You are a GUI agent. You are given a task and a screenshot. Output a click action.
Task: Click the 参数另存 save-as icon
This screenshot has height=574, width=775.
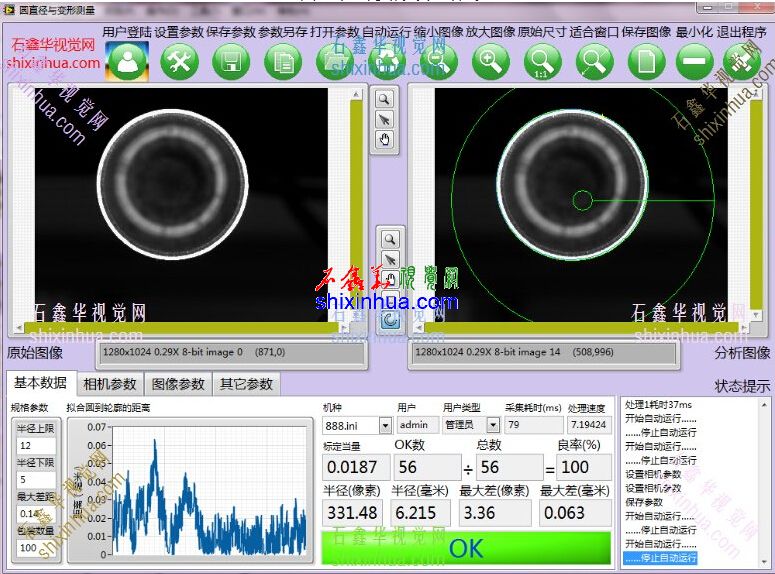pyautogui.click(x=284, y=62)
